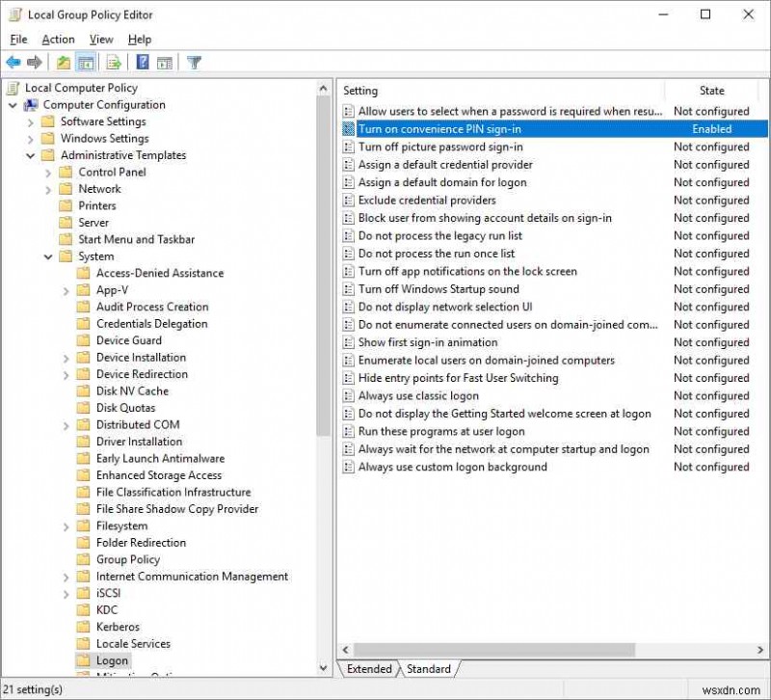This screenshot has height=700, width=771.
Task: Collapse the System tree node
Action: (x=48, y=256)
